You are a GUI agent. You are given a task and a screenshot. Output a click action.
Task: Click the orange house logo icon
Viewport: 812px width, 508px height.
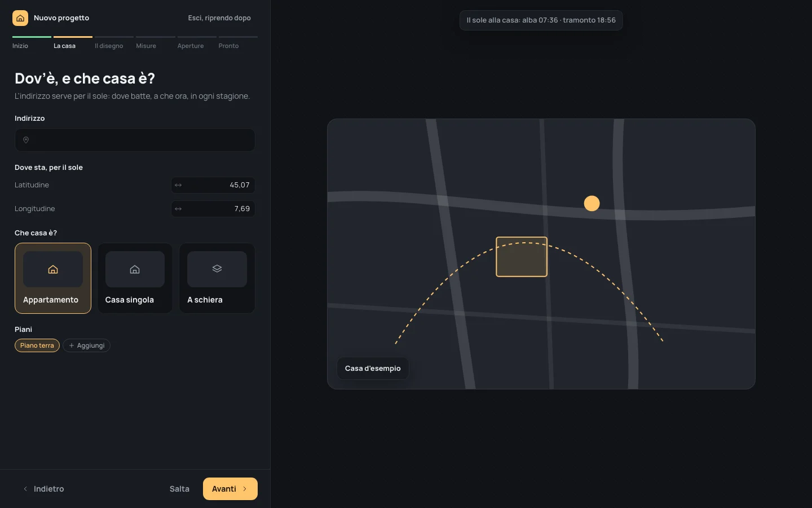tap(20, 18)
